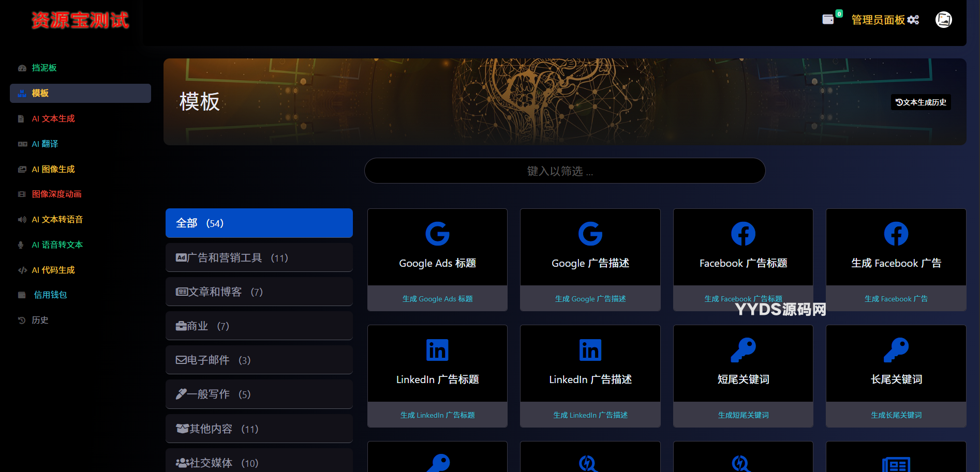
Task: Open AI 文本生成 in sidebar
Action: (x=53, y=118)
